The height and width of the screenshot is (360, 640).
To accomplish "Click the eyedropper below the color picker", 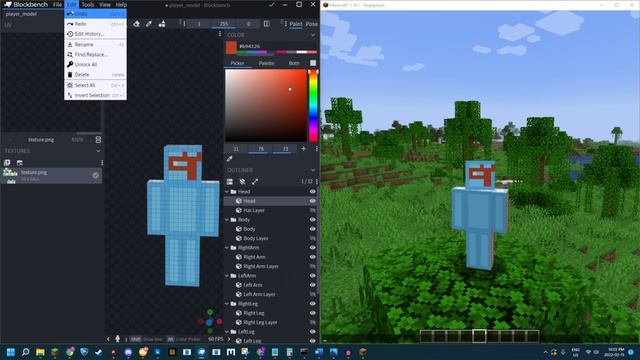I will coord(229,159).
